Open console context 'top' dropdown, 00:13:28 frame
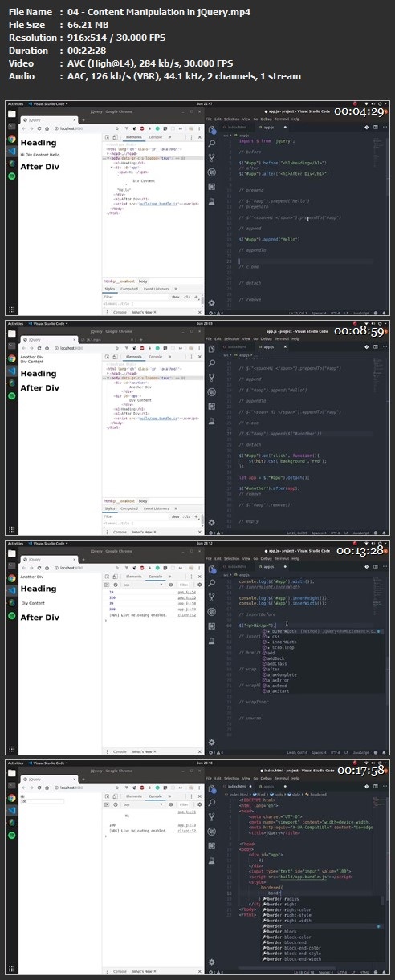Screen dimensions: 395x980 tap(142, 585)
